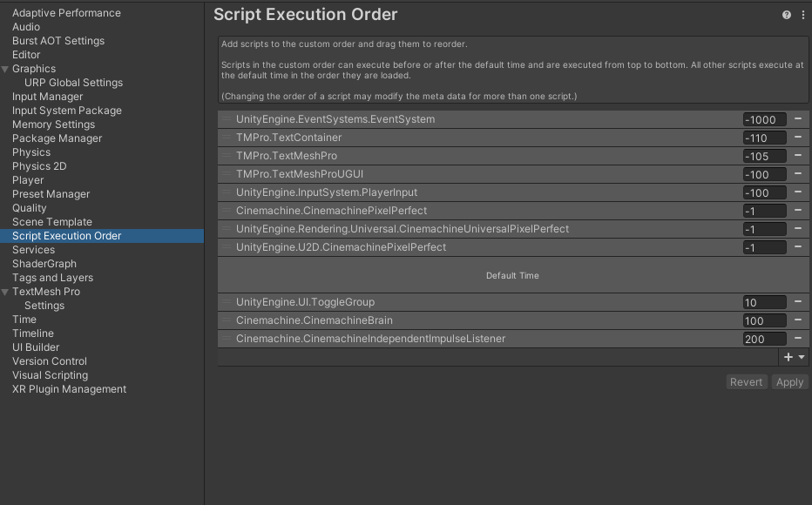Remove the CinemachineUniversalPixelPerfect entry with its minus
Screen dimensions: 812x505
798,229
